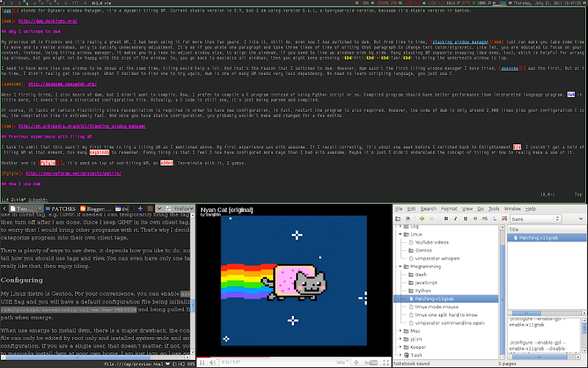Open the File menu in notebook app
Image resolution: width=588 pixels, height=368 pixels.
398,209
